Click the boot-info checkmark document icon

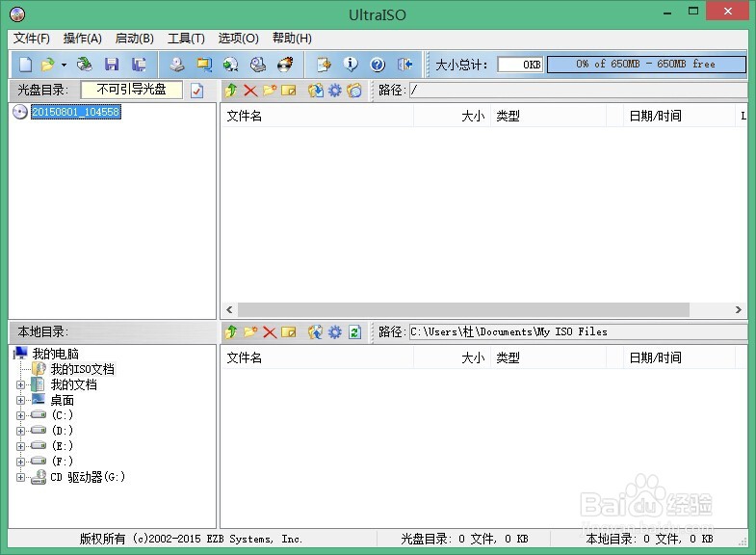197,91
